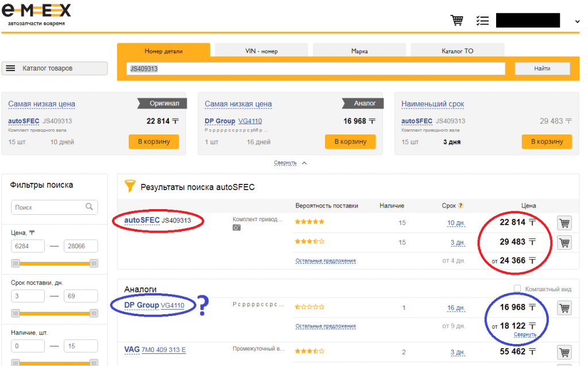
Task: Enable the Компактный вид checkbox
Action: 517,288
